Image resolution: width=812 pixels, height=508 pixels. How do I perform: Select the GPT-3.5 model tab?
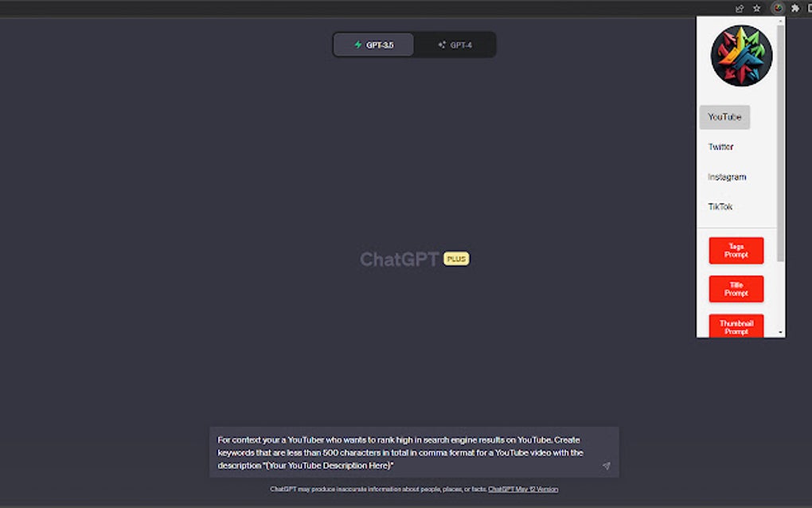[x=373, y=45]
